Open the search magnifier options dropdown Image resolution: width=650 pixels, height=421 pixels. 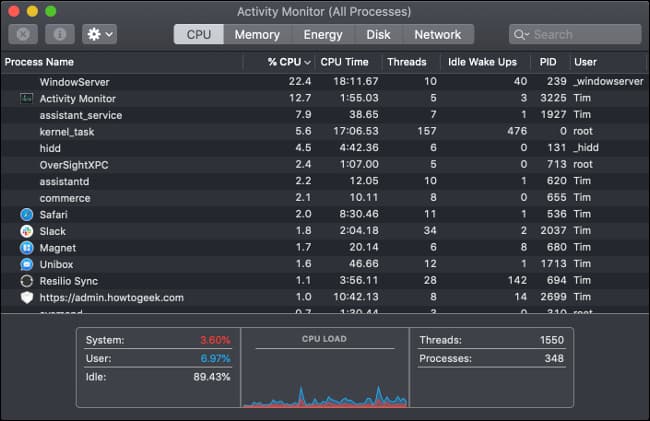[x=521, y=34]
